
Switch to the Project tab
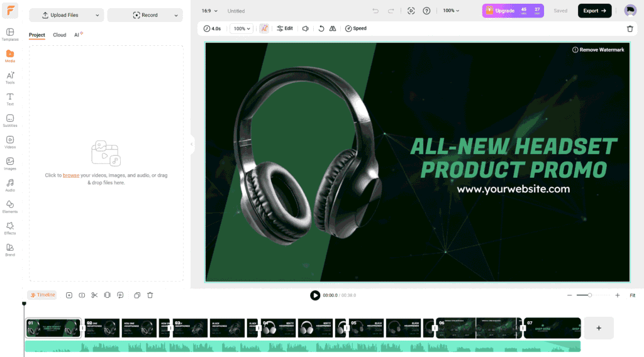(x=37, y=35)
